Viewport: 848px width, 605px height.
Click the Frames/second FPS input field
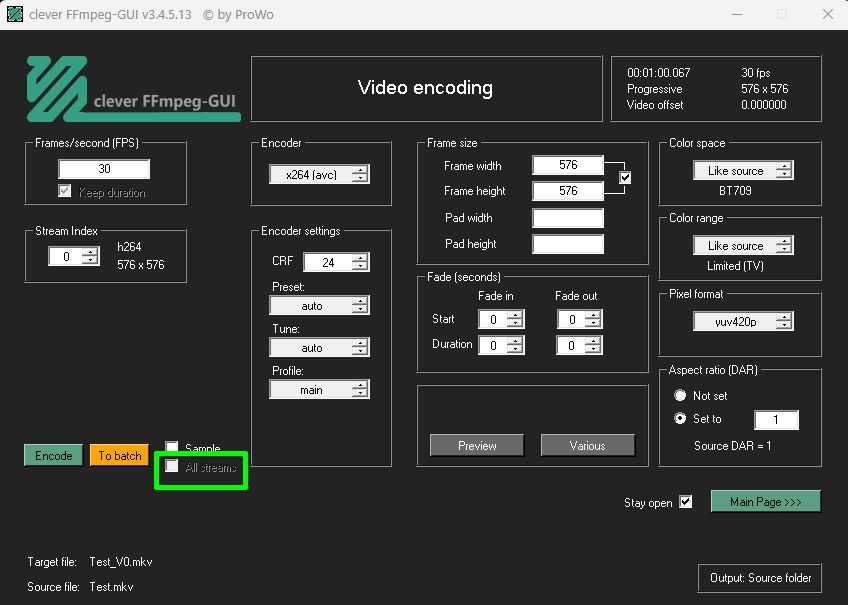[x=104, y=169]
